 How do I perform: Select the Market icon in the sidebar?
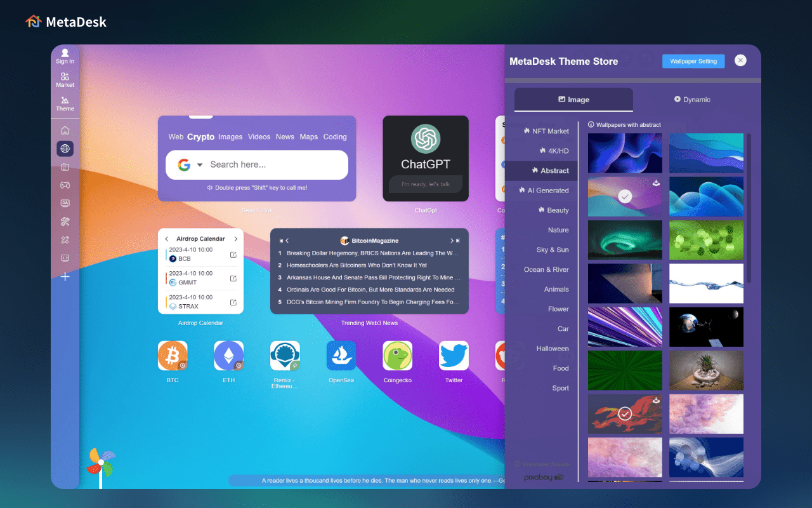[x=65, y=79]
